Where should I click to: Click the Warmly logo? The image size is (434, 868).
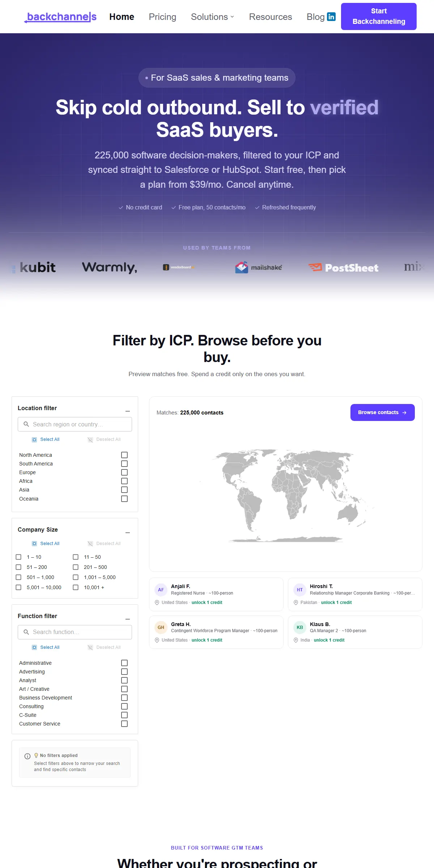[x=110, y=268]
